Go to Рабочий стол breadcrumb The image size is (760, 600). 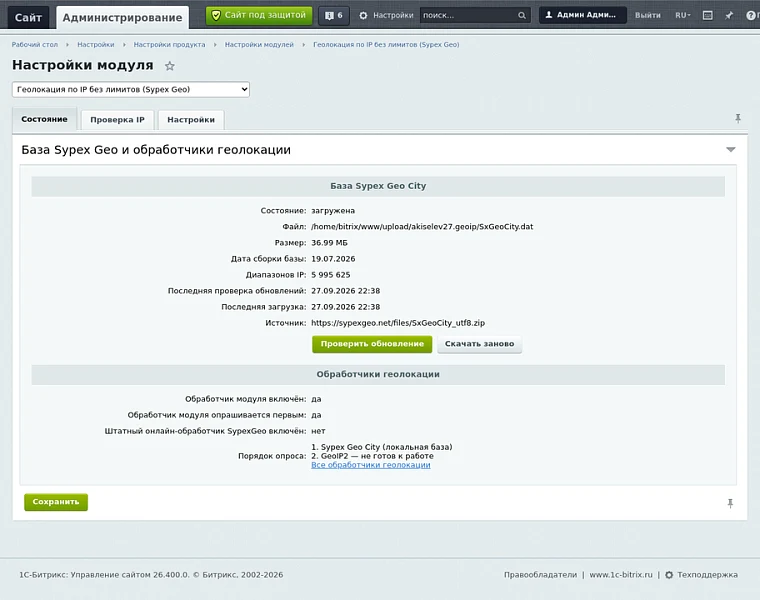click(34, 45)
